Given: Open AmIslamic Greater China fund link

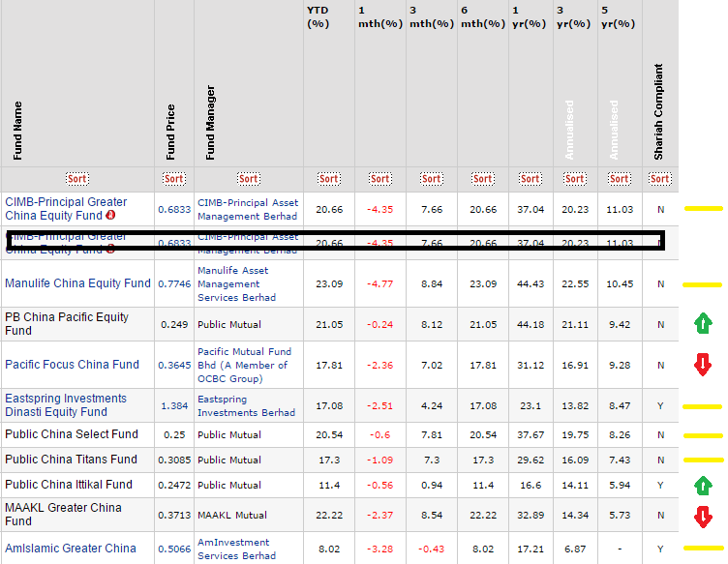Looking at the screenshot, I should coord(71,549).
